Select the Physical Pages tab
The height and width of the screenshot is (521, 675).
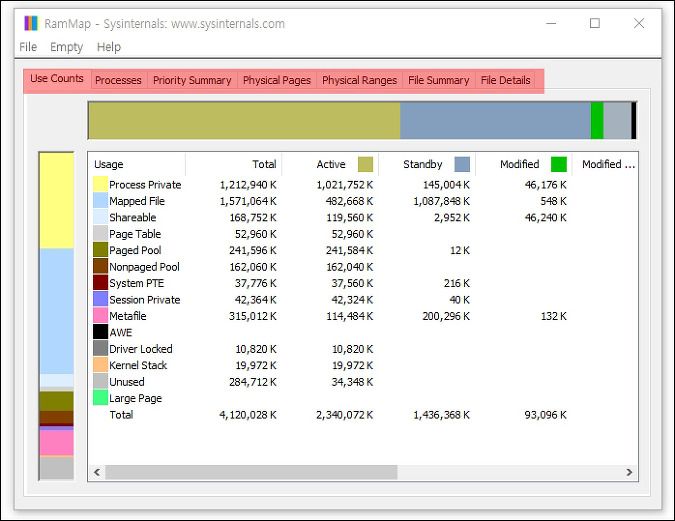coord(277,81)
